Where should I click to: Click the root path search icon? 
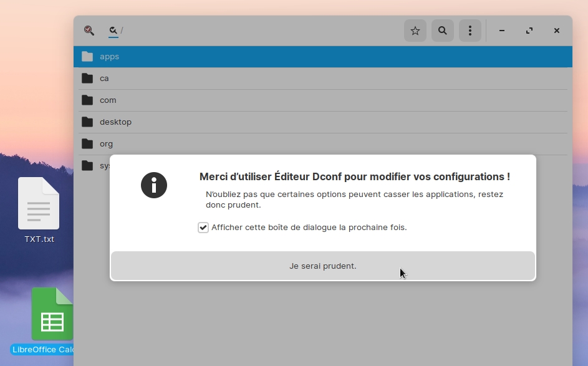[x=113, y=31]
